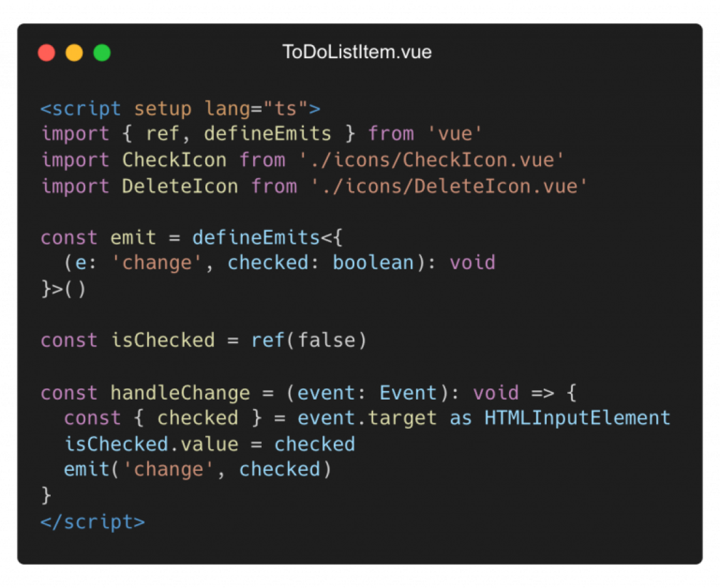Place cursor on defineEmits in vue import
The image size is (720, 588).
(x=268, y=133)
